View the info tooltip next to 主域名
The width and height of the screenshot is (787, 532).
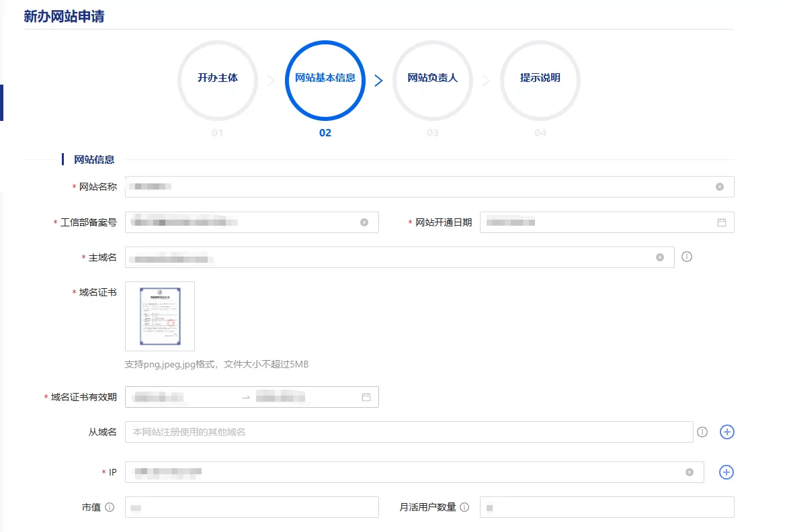coord(686,257)
